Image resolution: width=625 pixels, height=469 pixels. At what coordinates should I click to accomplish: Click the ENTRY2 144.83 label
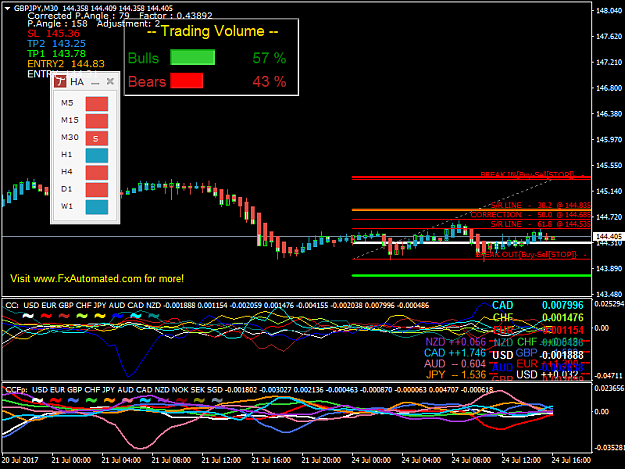click(66, 64)
